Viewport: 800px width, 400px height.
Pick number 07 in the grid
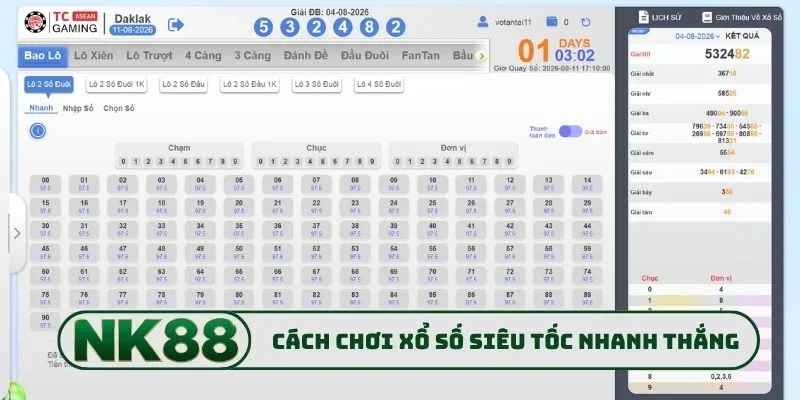tap(316, 184)
